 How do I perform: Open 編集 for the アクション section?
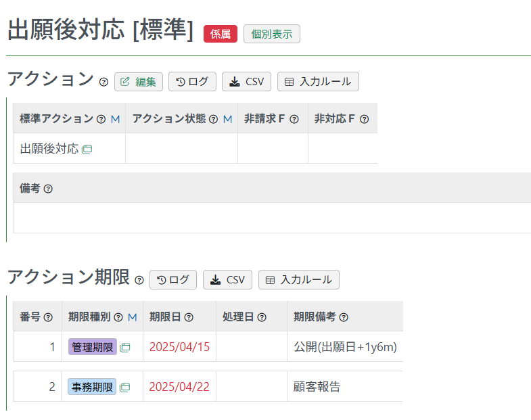pos(139,82)
